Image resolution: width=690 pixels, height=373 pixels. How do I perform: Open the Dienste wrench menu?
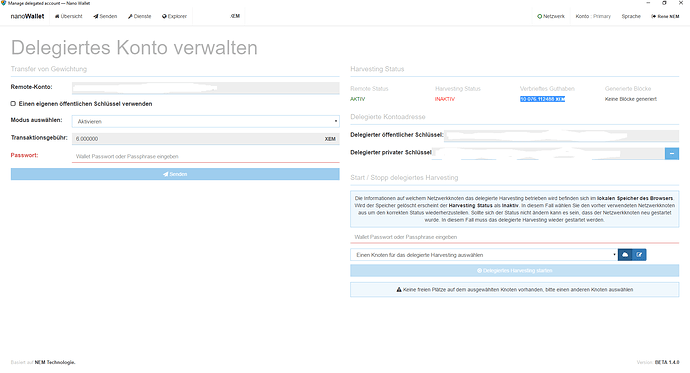(139, 16)
